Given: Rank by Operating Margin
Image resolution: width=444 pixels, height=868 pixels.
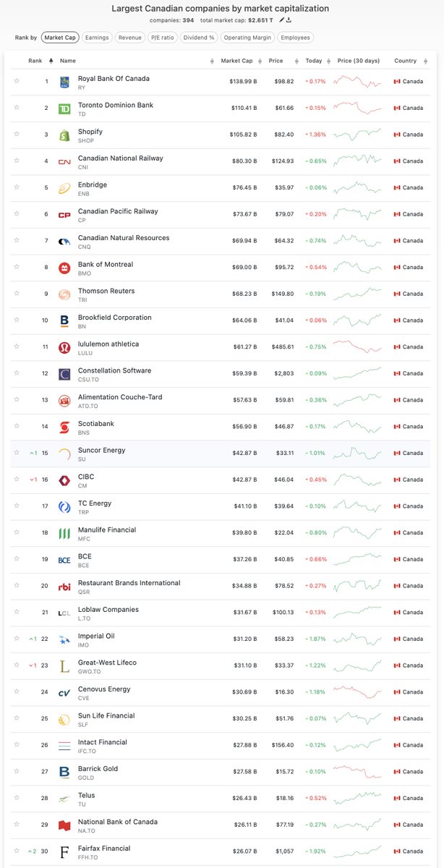Looking at the screenshot, I should point(248,37).
